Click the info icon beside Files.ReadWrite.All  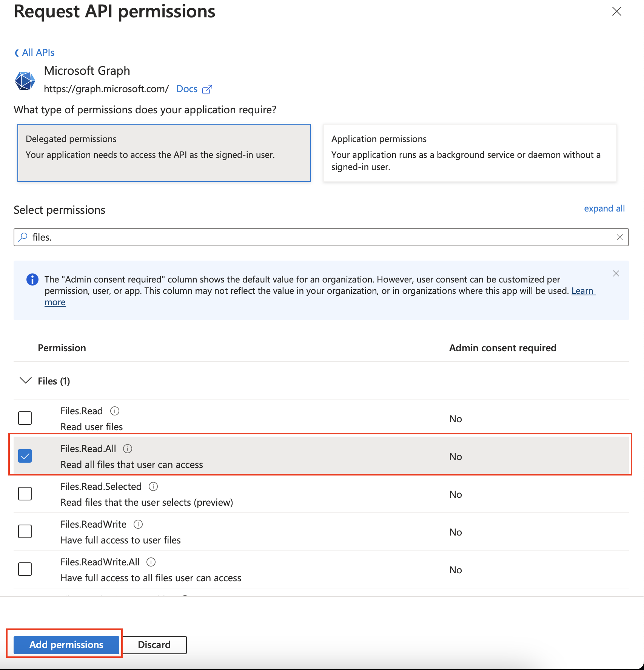151,562
